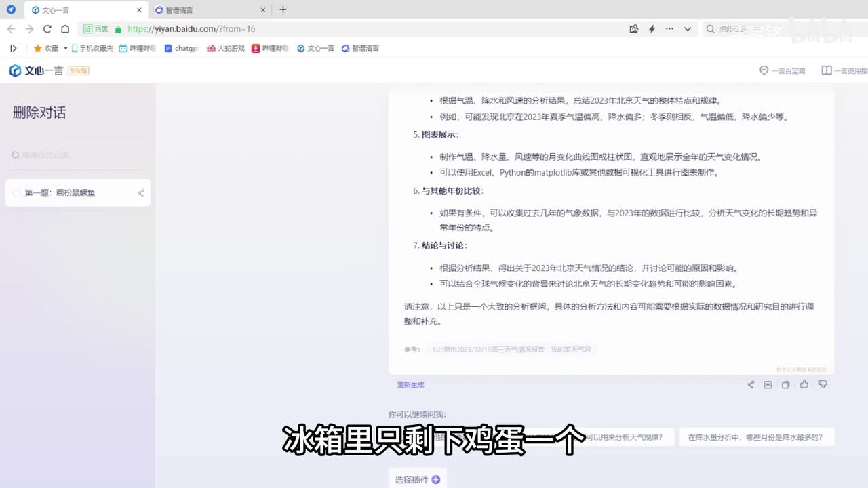The width and height of the screenshot is (868, 488).
Task: Open a new browser tab
Action: click(283, 9)
